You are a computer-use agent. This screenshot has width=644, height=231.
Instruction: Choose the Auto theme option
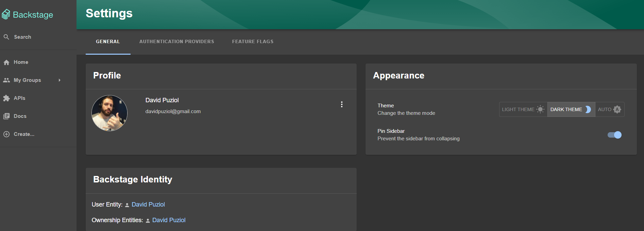609,109
